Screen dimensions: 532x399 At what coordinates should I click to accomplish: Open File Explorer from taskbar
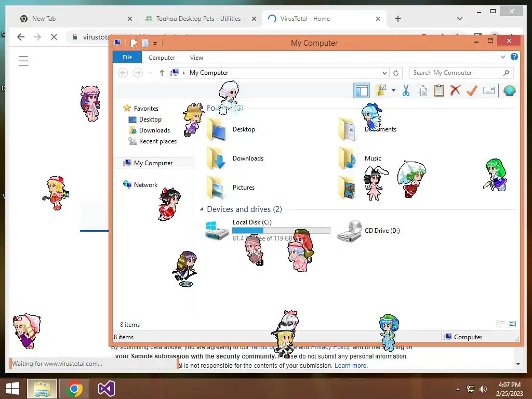point(42,389)
